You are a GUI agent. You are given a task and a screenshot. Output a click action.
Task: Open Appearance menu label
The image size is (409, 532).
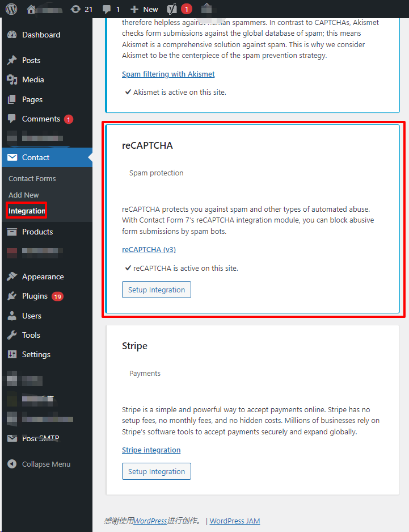coord(43,277)
